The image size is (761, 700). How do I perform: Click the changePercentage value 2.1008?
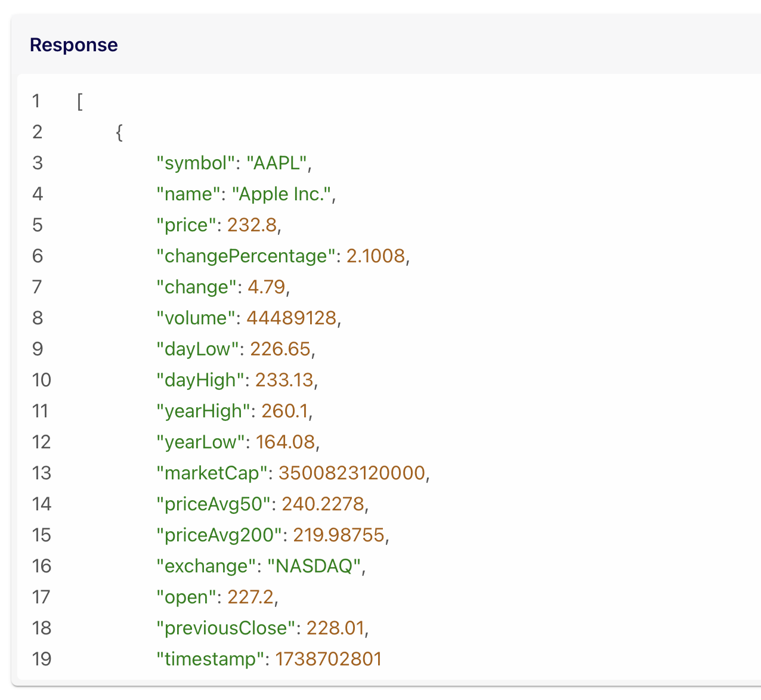(375, 256)
